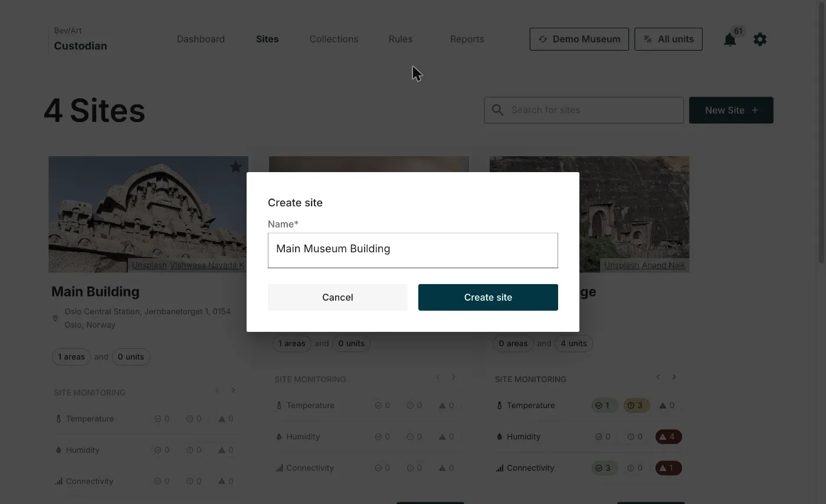Click the units icon in All units button
Screen dimensions: 826x504
click(648, 39)
